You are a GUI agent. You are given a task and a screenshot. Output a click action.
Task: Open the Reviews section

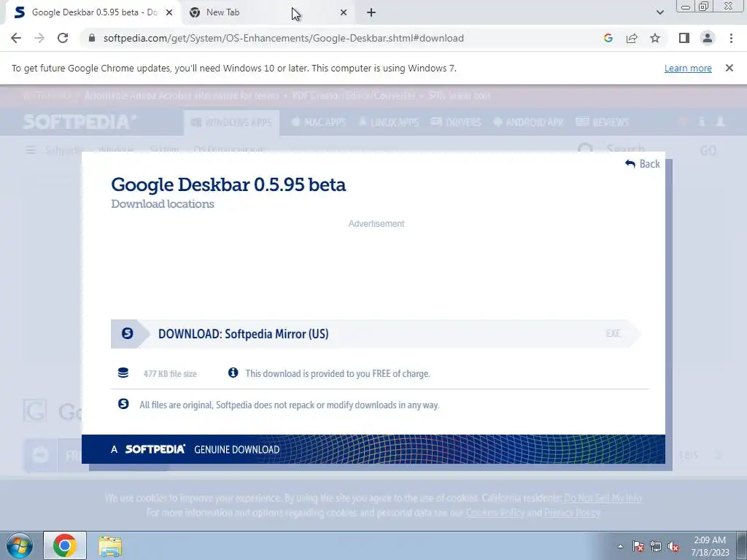602,122
